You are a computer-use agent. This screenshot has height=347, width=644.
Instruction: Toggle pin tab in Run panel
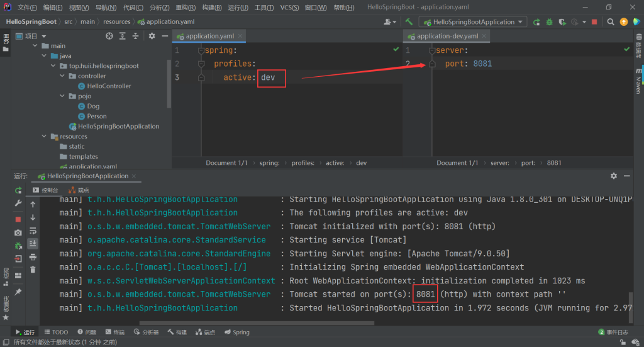coord(18,292)
